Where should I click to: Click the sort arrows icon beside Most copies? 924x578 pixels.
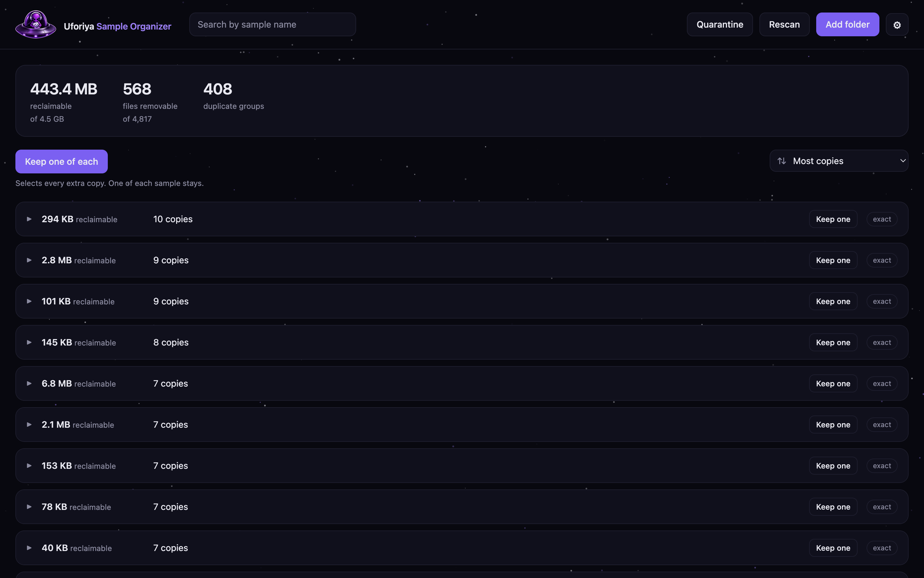(x=782, y=161)
